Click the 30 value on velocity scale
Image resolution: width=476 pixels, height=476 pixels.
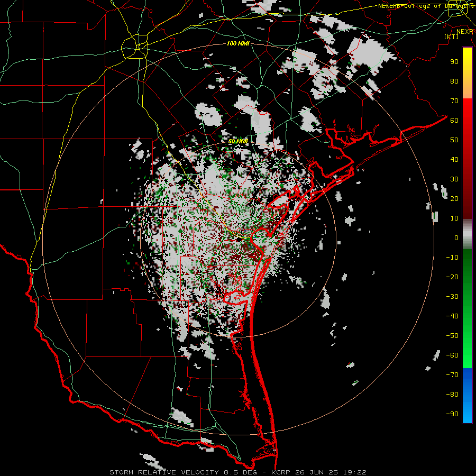(x=454, y=179)
